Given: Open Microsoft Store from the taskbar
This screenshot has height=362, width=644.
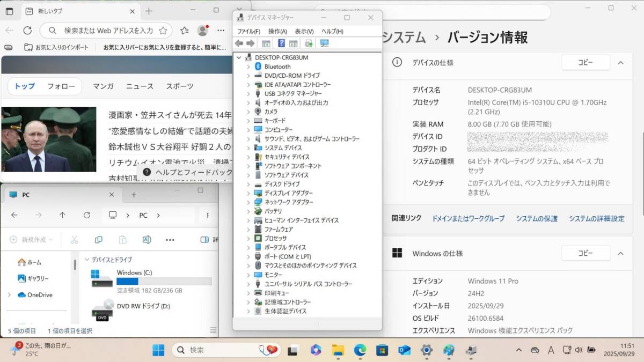Looking at the screenshot, I should click(382, 350).
